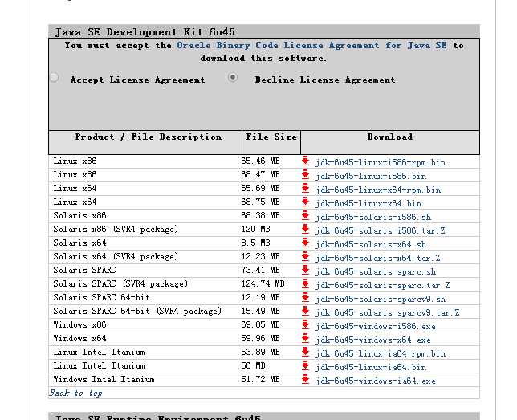The width and height of the screenshot is (517, 420).
Task: Click download arrow icon for jdk-6u45-linux-i586.bin
Action: (305, 174)
